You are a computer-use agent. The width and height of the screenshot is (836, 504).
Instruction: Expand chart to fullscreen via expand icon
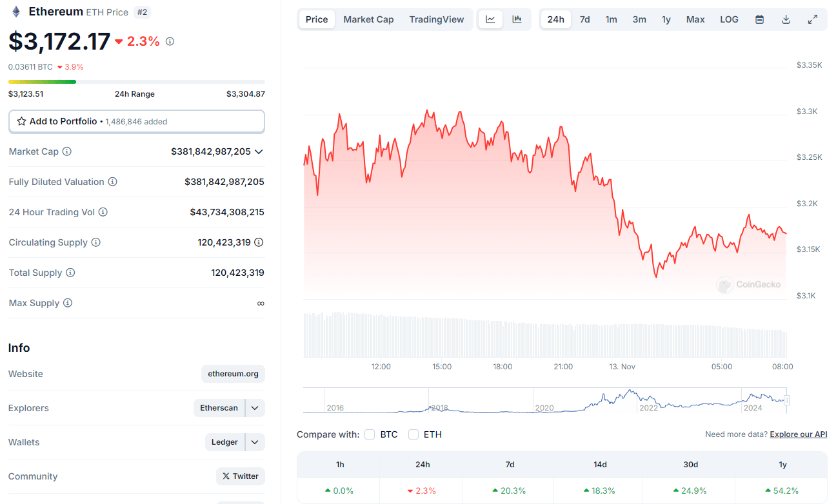[813, 19]
